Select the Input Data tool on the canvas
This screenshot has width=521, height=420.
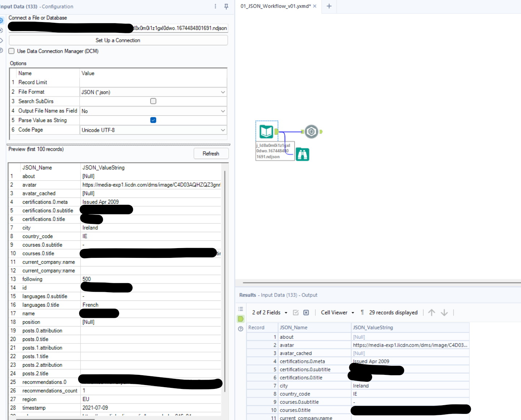tap(267, 131)
